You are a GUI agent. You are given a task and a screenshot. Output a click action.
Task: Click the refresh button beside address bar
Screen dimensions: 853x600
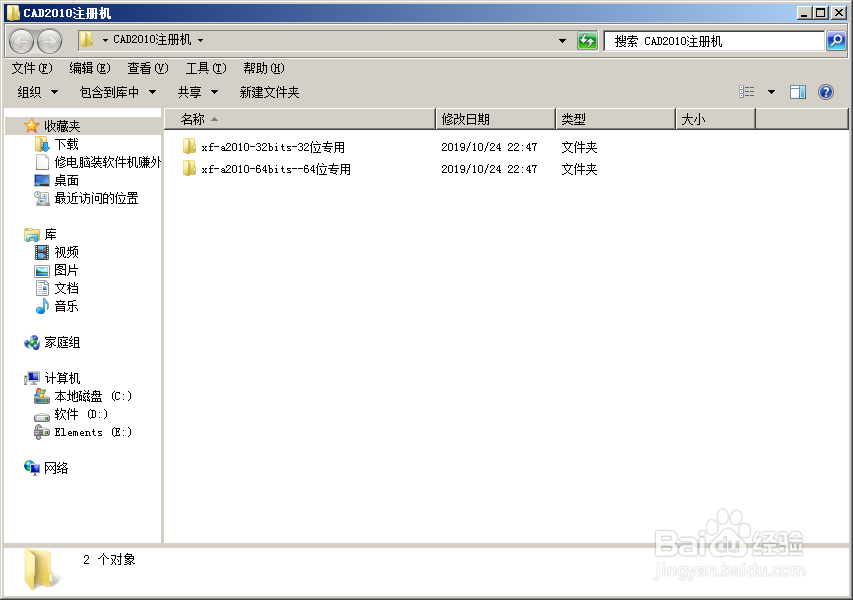pyautogui.click(x=587, y=41)
